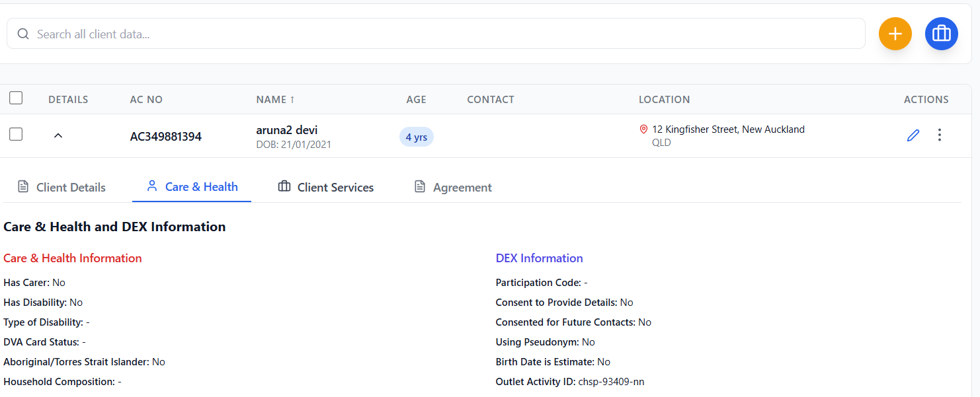Click the red location pin icon
The image size is (980, 397).
[x=643, y=129]
